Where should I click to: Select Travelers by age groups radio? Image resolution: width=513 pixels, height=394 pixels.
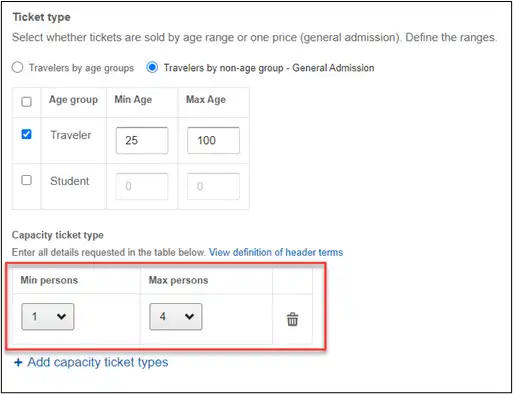pyautogui.click(x=17, y=67)
